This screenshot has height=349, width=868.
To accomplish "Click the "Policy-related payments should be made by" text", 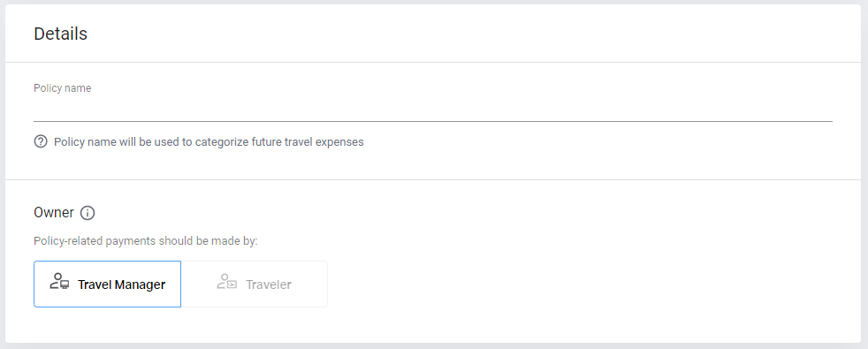I will [x=146, y=241].
